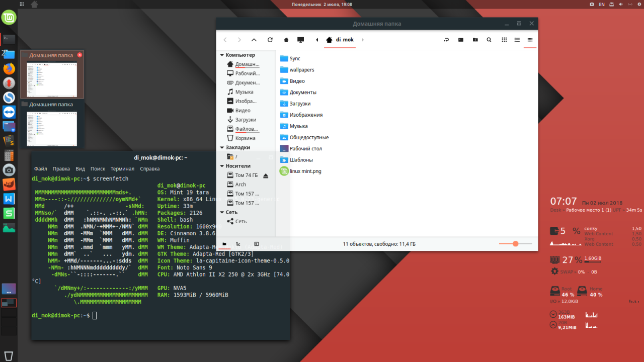
Task: Click the top panel date and time
Action: (322, 5)
